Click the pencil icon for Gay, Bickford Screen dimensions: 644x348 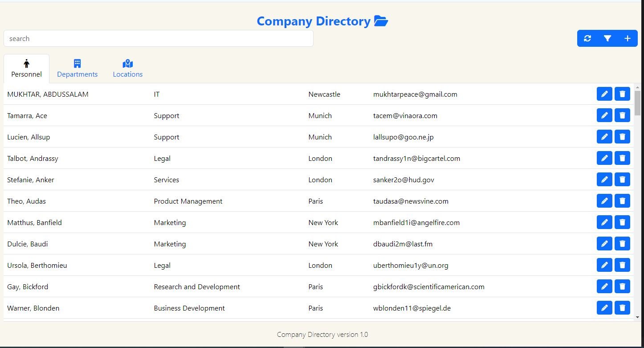(x=604, y=287)
